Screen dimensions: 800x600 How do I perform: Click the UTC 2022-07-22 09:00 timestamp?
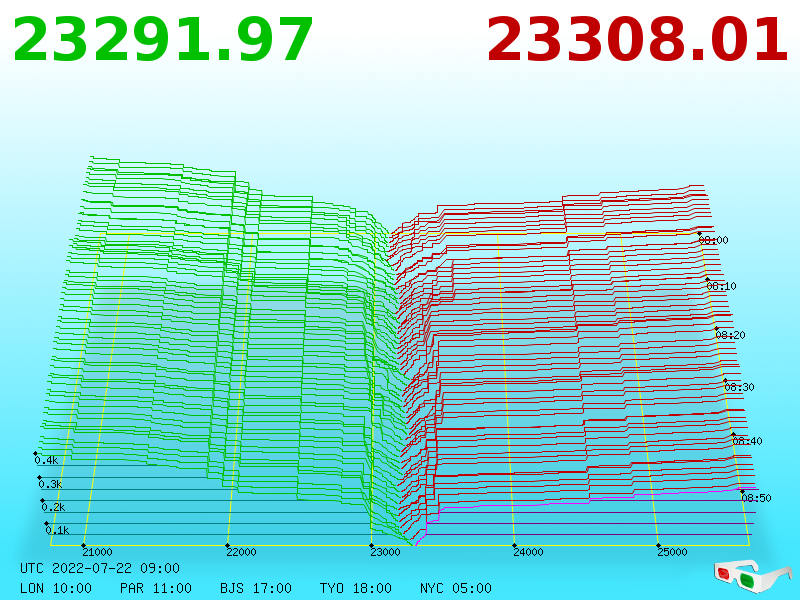click(x=100, y=568)
